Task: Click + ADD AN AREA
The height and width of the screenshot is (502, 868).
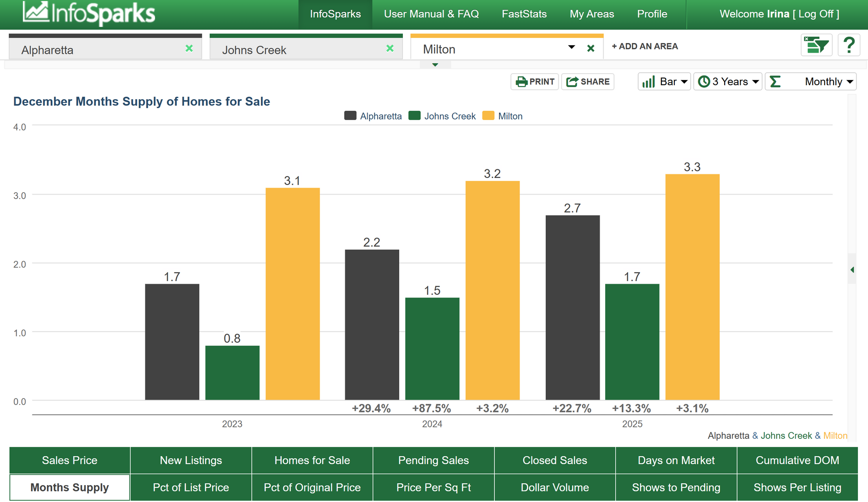Action: pos(645,46)
